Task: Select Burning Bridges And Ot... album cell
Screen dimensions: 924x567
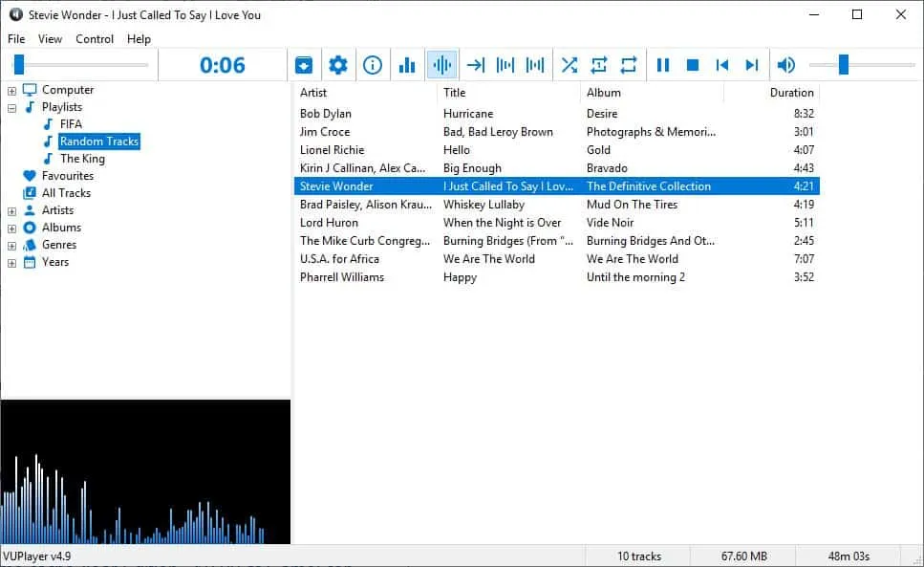Action: point(651,241)
